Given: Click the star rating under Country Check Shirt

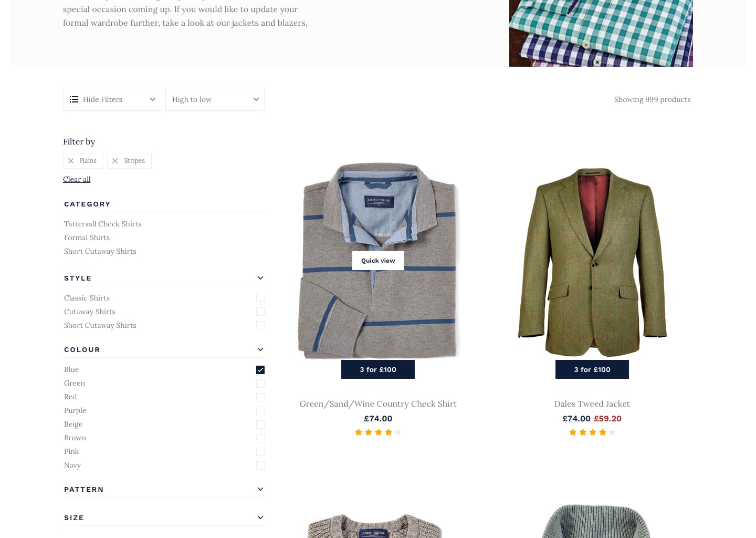Looking at the screenshot, I should click(x=378, y=432).
